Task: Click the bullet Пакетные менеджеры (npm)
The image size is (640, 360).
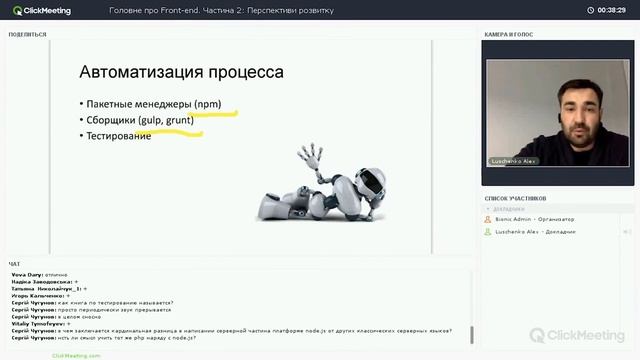Action: (x=151, y=104)
